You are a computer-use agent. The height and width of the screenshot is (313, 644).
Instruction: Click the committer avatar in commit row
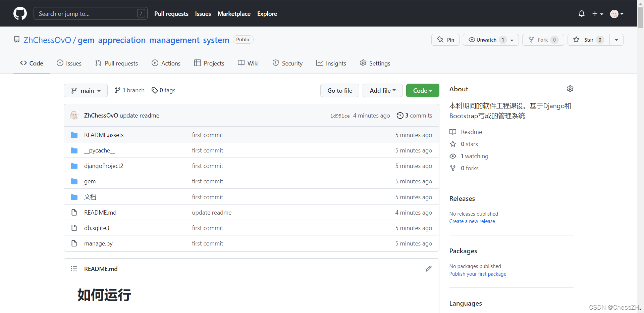(74, 115)
